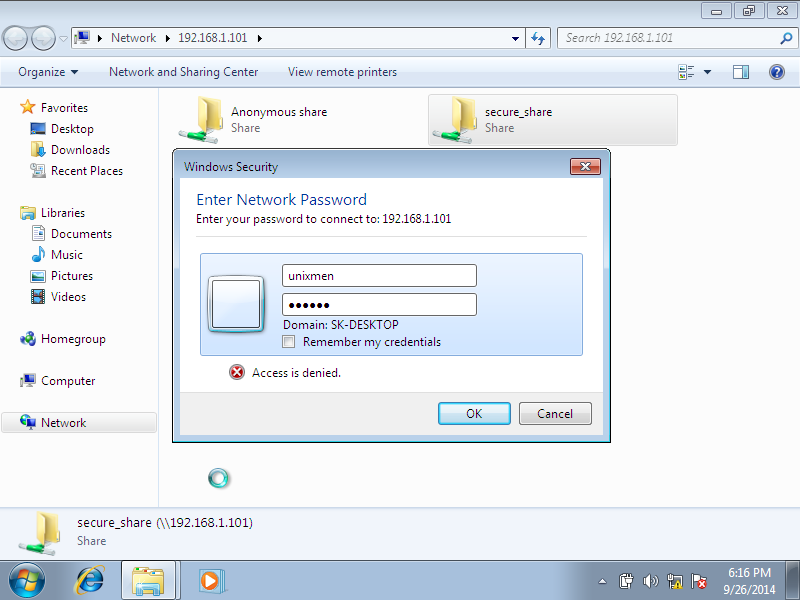800x600 pixels.
Task: Click the Action Center flag tray icon
Action: [x=698, y=581]
